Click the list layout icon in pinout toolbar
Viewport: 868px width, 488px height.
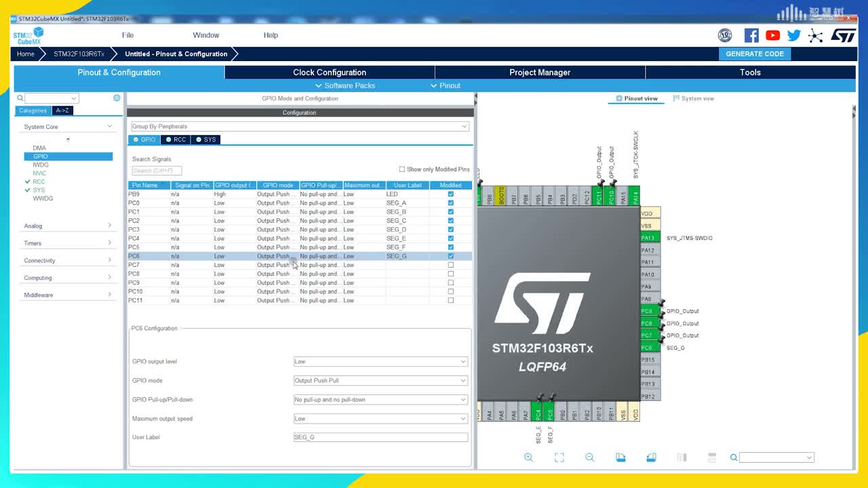712,457
